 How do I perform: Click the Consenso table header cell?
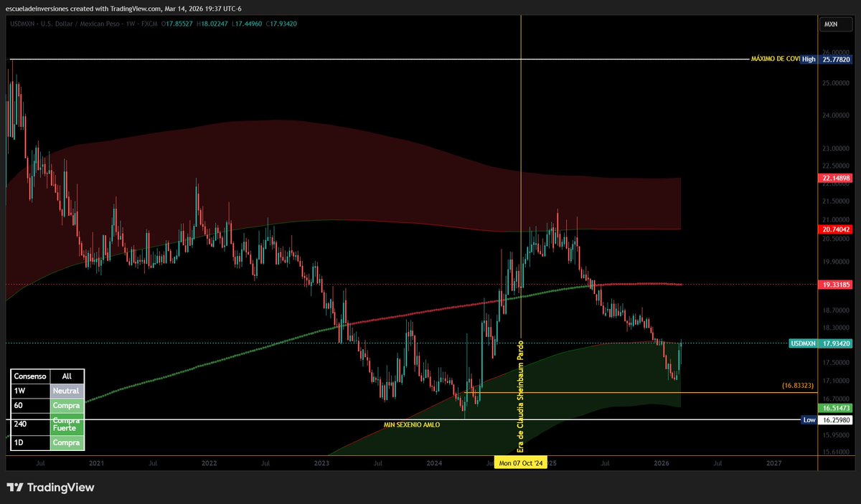[x=30, y=376]
